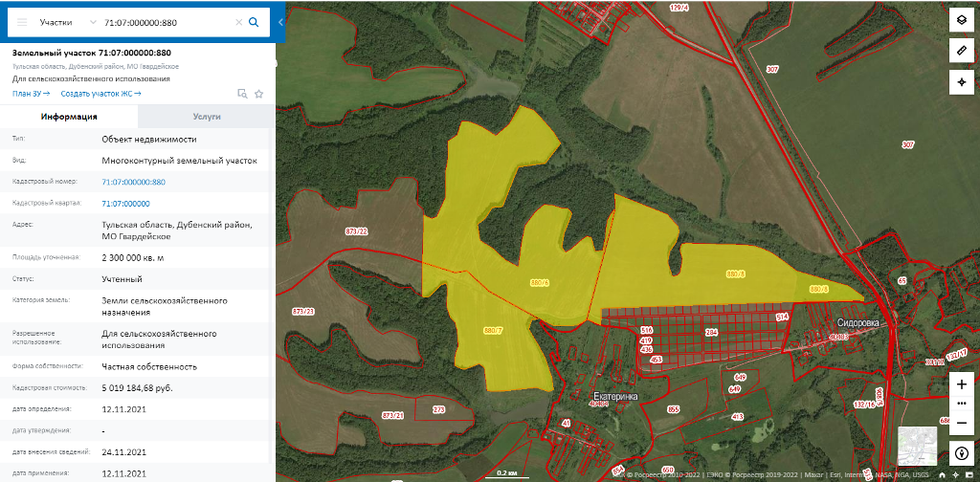Open the hamburger menu in search bar
The width and height of the screenshot is (980, 482).
point(22,21)
